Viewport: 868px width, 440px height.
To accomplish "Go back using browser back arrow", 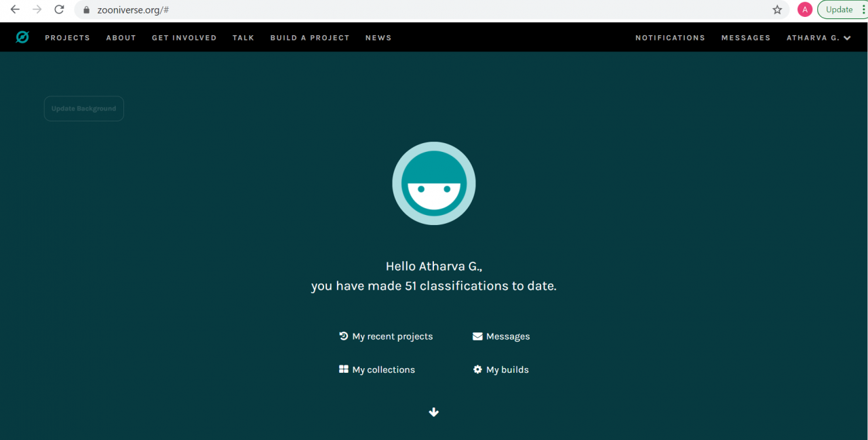I will click(x=15, y=9).
